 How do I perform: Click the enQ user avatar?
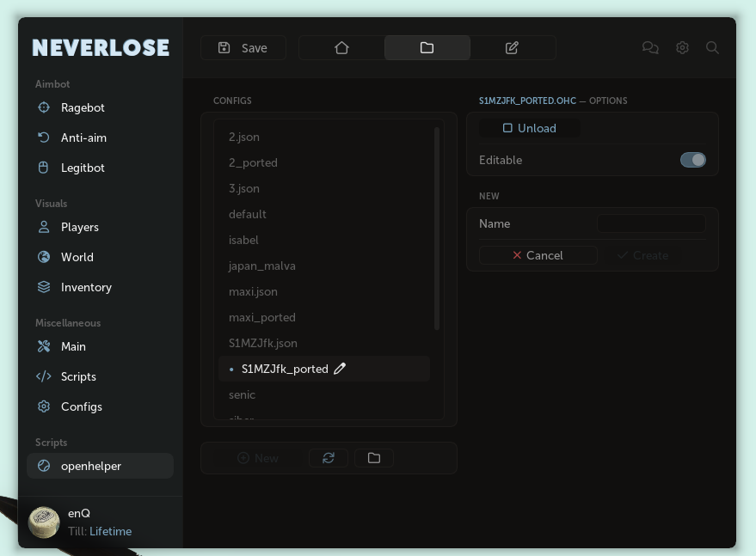44,522
